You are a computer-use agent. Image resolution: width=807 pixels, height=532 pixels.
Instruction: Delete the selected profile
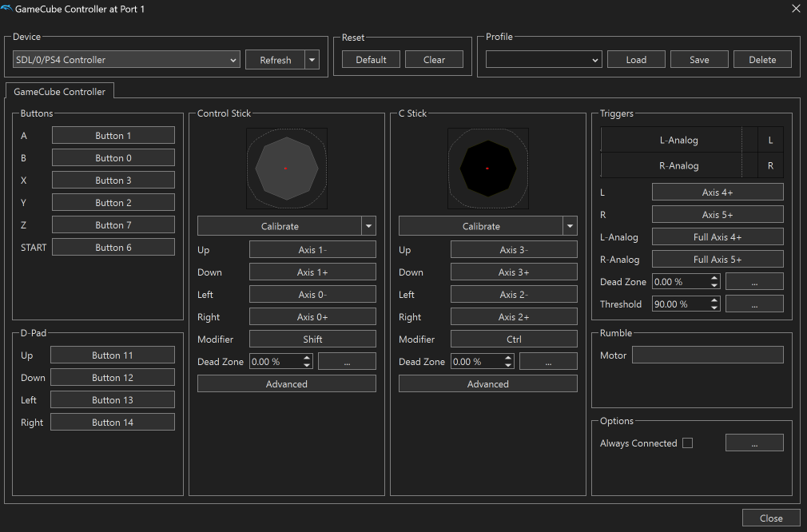tap(762, 60)
